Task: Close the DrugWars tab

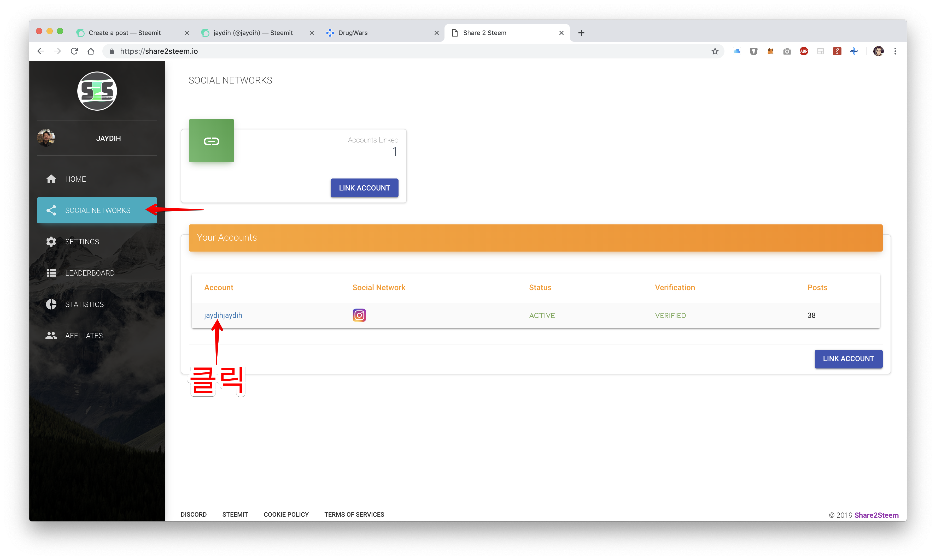Action: (x=436, y=33)
